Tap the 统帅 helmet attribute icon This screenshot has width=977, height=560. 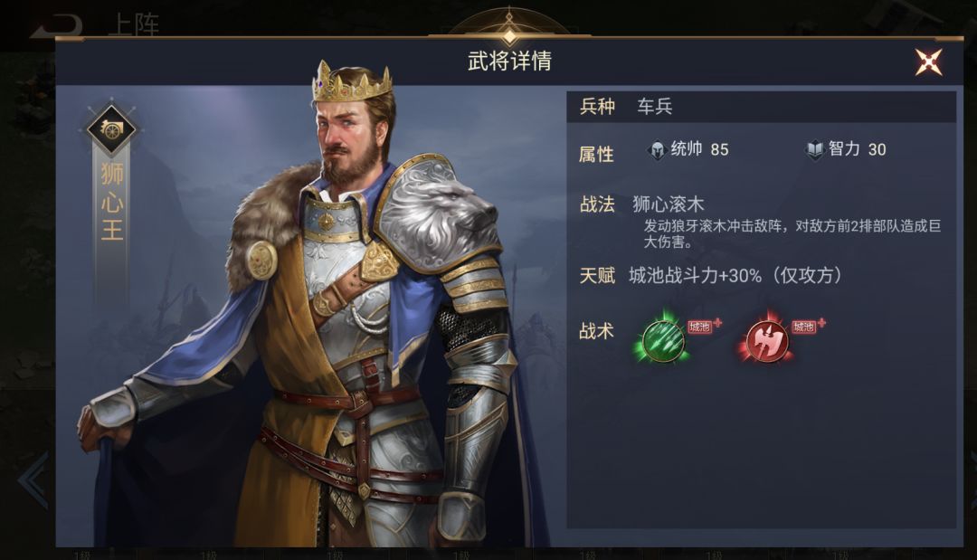click(x=658, y=149)
